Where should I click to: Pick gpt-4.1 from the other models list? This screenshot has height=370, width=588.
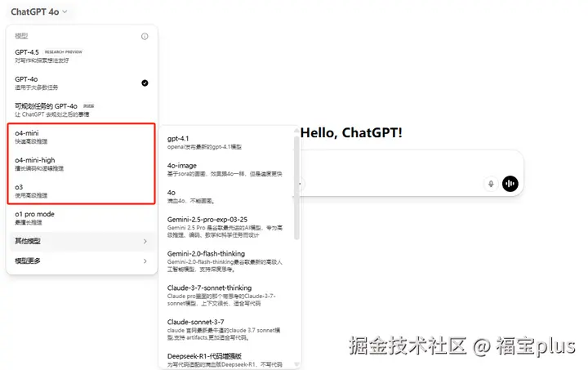tap(226, 142)
